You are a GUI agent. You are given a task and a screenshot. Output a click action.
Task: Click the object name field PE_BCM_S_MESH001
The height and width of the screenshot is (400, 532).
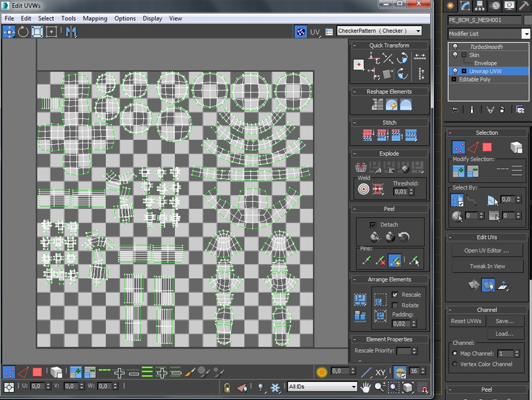pyautogui.click(x=484, y=20)
